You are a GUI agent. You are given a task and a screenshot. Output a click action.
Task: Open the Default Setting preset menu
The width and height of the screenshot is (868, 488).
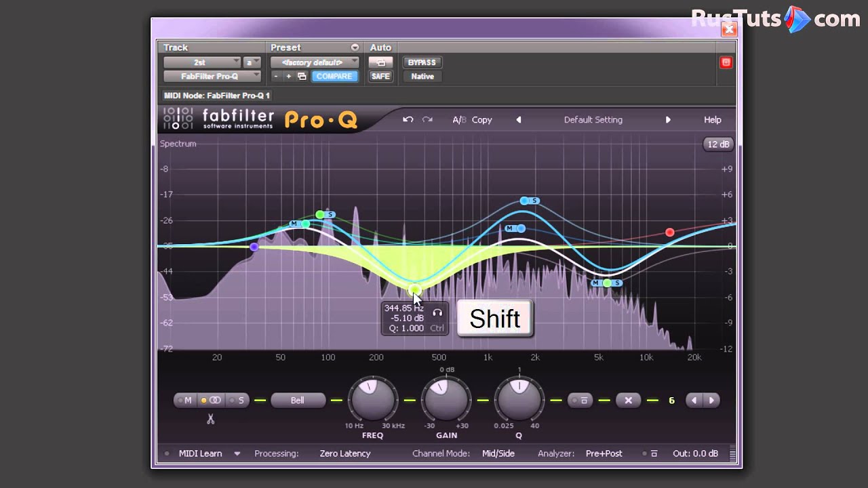pos(593,119)
